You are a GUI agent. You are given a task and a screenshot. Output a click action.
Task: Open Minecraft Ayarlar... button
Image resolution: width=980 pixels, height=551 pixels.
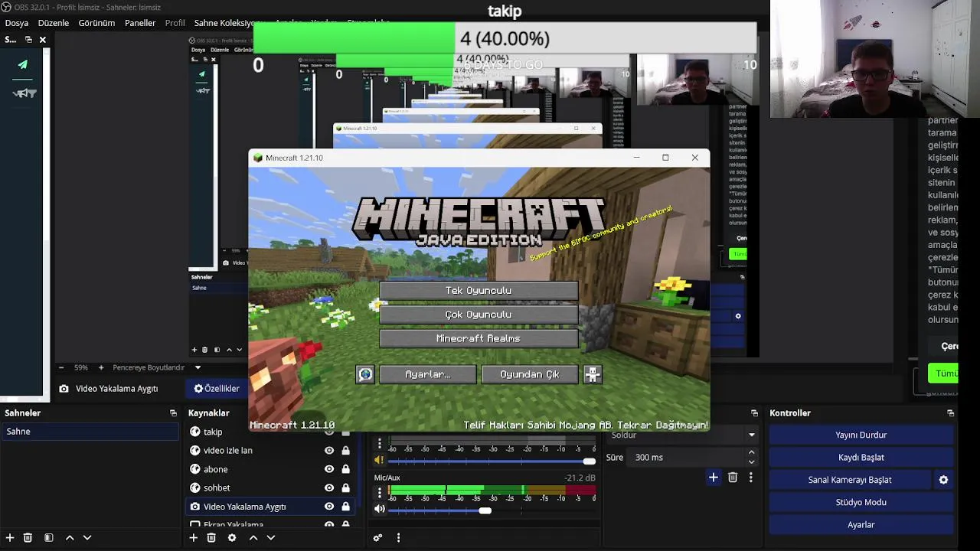click(x=428, y=374)
